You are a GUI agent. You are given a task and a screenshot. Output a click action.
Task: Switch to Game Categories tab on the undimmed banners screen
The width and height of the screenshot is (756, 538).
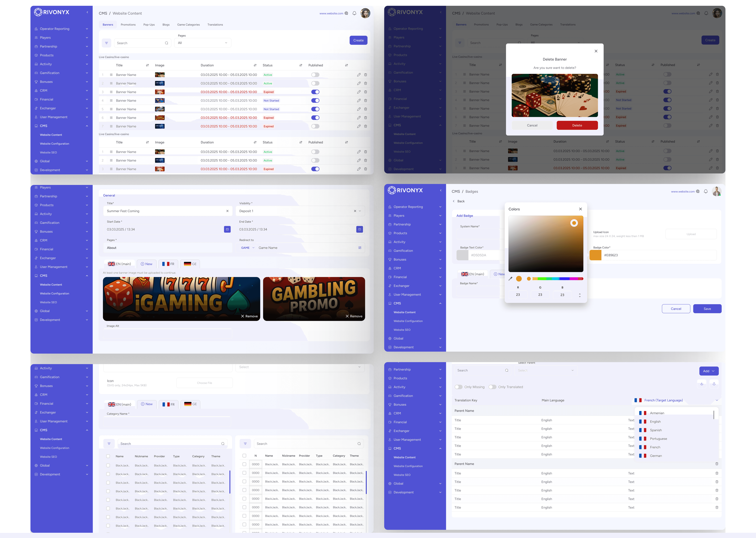click(188, 25)
